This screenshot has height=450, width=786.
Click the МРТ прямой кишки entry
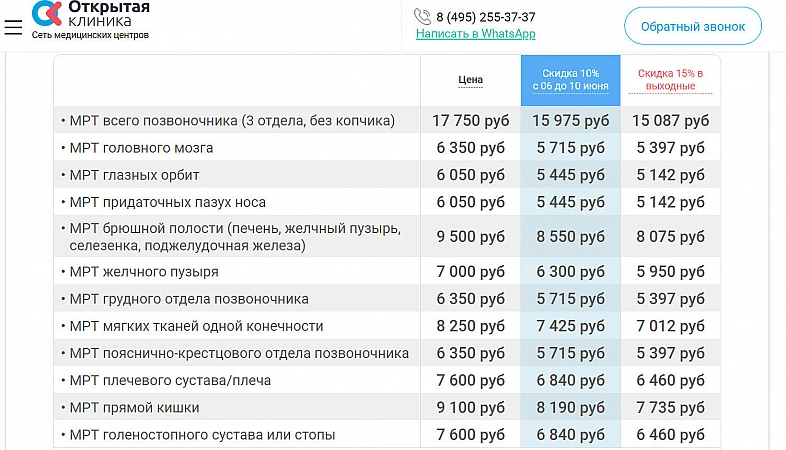click(134, 408)
